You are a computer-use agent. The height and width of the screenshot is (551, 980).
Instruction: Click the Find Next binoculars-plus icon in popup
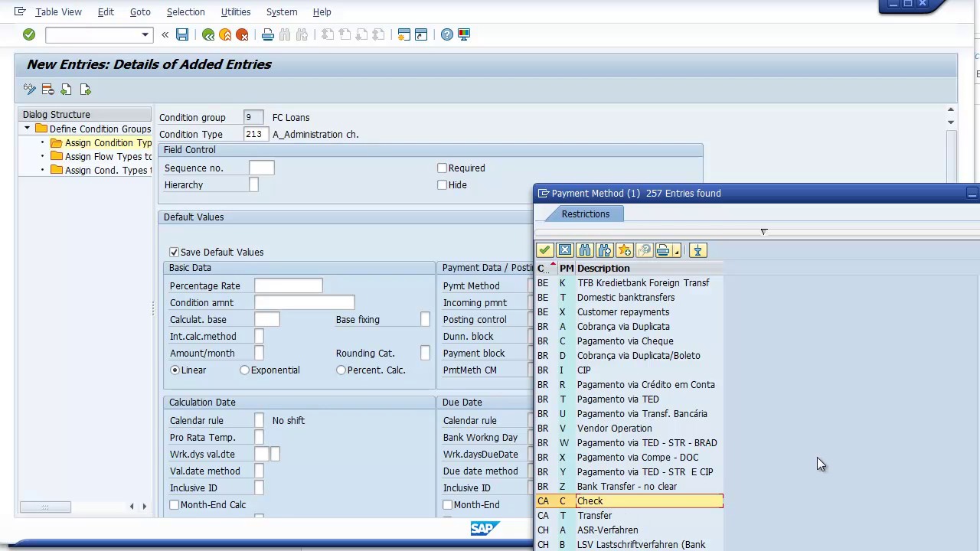605,250
